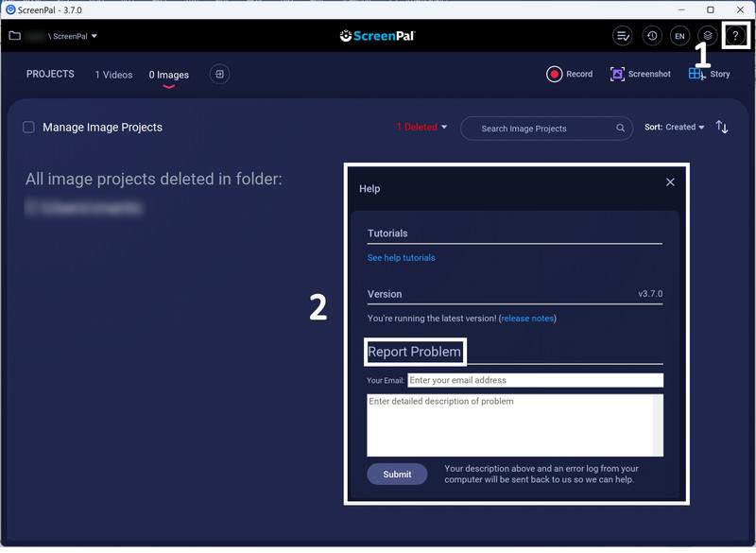
Task: Close the Help panel
Action: (670, 182)
